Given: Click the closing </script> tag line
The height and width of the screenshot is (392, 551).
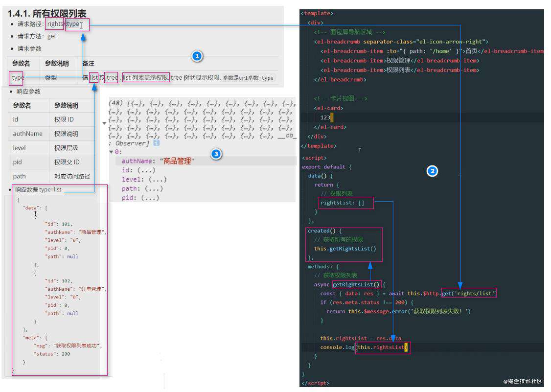Looking at the screenshot, I should click(x=316, y=383).
